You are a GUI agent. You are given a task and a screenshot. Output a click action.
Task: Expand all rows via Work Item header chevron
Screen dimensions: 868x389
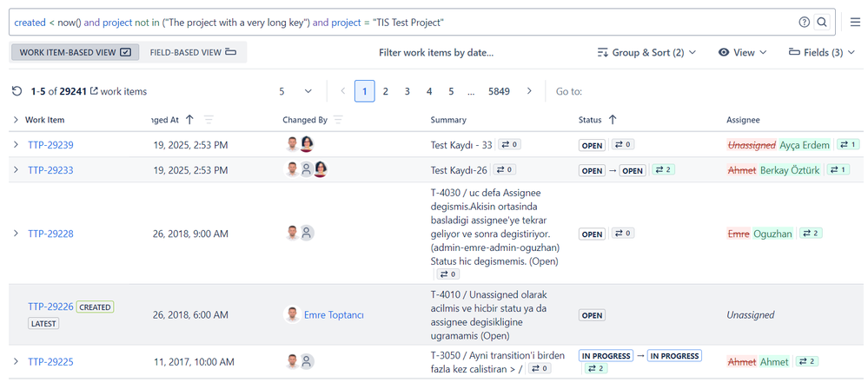tap(16, 120)
